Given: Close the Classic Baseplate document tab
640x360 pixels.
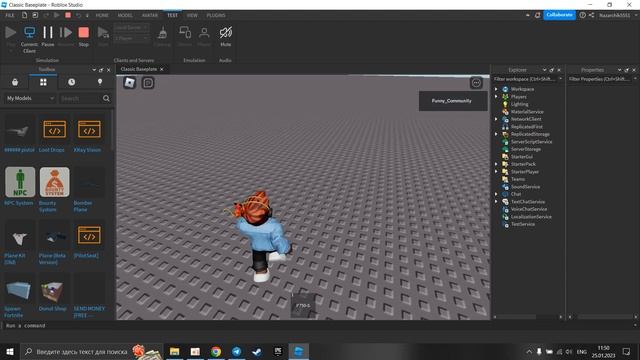Looking at the screenshot, I should coord(162,69).
